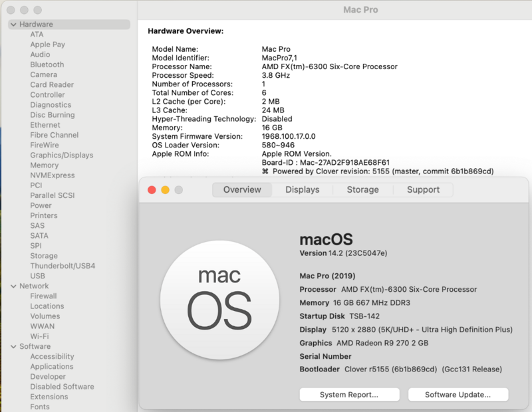Click the AMD Radeon R9 270 graphics entry
532x412 pixels.
point(364,343)
